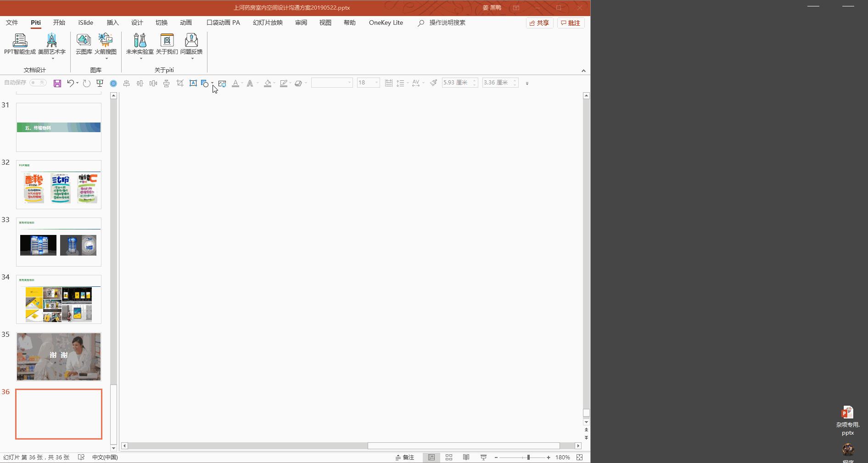Switch to Normal view in status bar
Image resolution: width=868 pixels, height=463 pixels.
coord(431,457)
